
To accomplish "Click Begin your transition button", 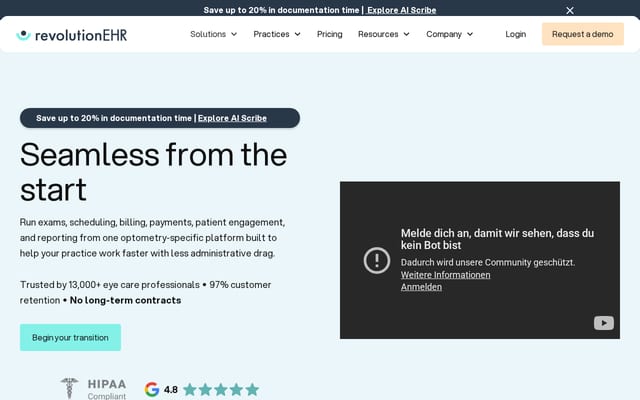I will click(70, 338).
